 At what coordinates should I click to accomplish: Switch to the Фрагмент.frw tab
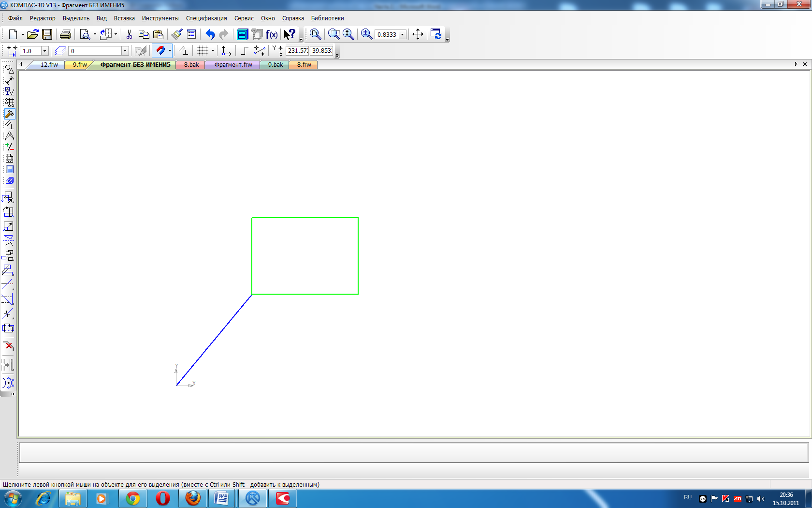(233, 65)
